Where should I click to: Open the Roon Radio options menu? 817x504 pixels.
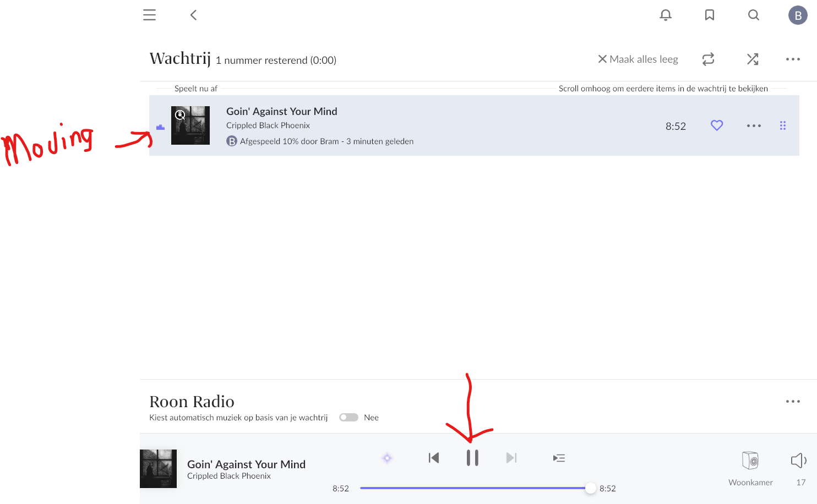click(x=793, y=401)
